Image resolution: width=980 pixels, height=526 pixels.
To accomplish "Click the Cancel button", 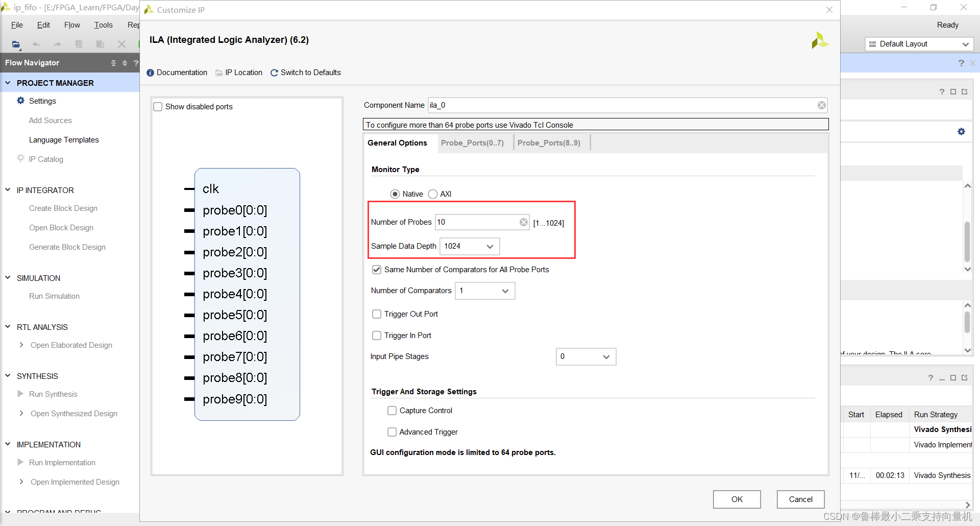I will point(800,499).
